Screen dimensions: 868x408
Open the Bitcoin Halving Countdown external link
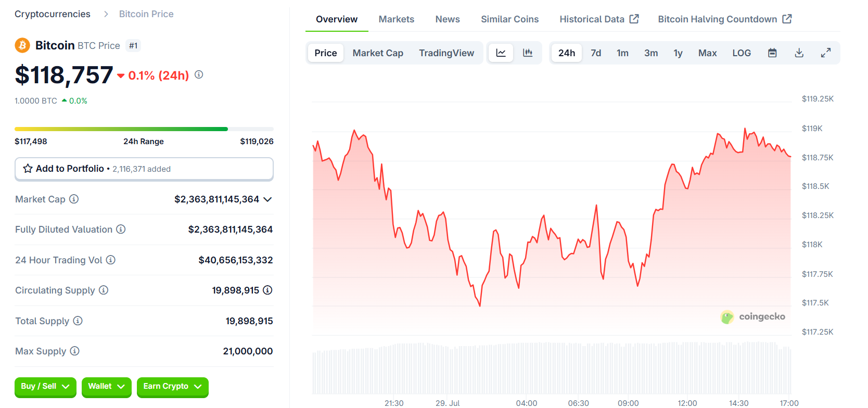click(x=724, y=19)
